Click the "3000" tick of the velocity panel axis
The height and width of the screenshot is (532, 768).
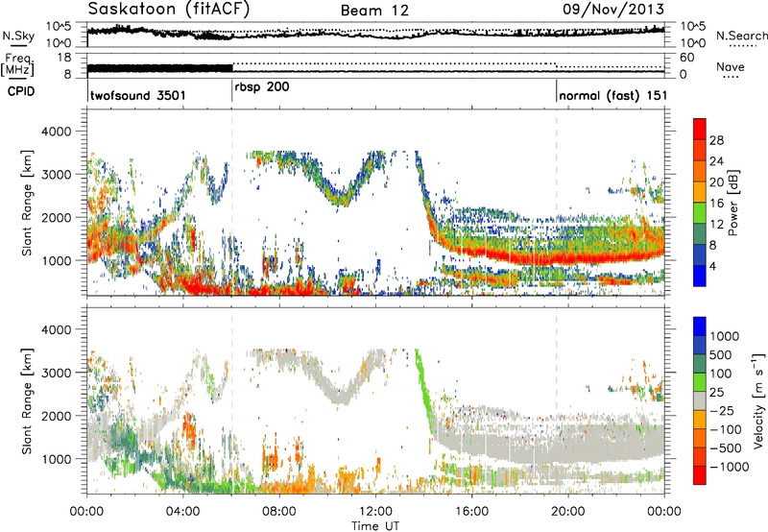tap(57, 373)
